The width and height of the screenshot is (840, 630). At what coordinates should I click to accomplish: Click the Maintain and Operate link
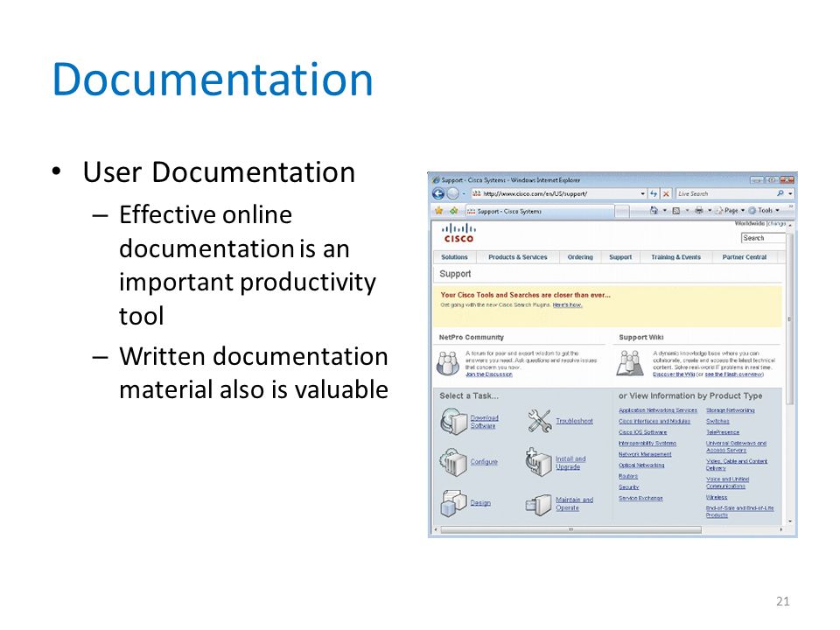pos(574,504)
